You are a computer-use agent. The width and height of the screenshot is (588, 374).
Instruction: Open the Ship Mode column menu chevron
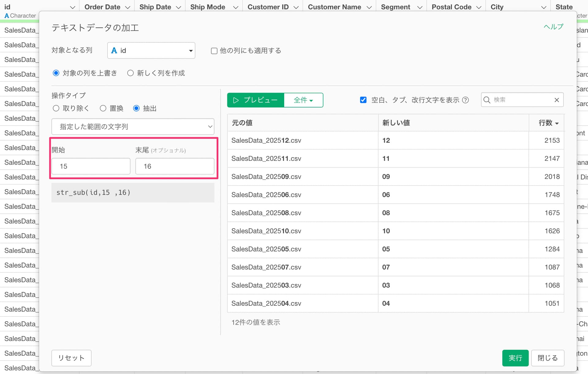[x=235, y=7]
